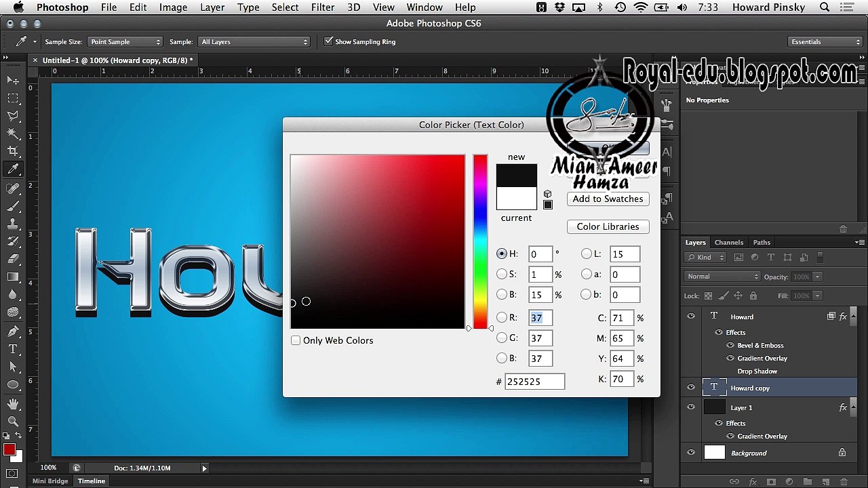Open the Fill slider dropdown

[817, 296]
